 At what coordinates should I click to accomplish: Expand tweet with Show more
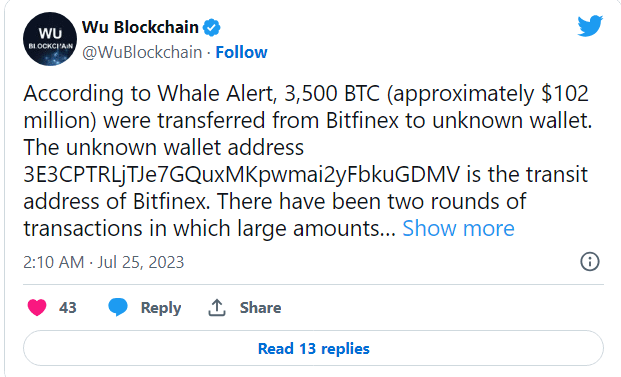pyautogui.click(x=458, y=228)
